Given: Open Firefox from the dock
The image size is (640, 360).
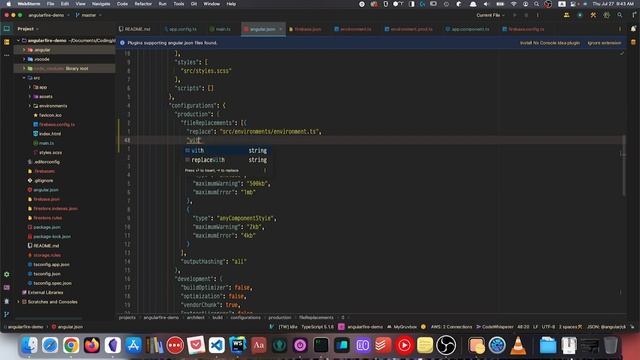Looking at the screenshot, I should click(x=92, y=345).
